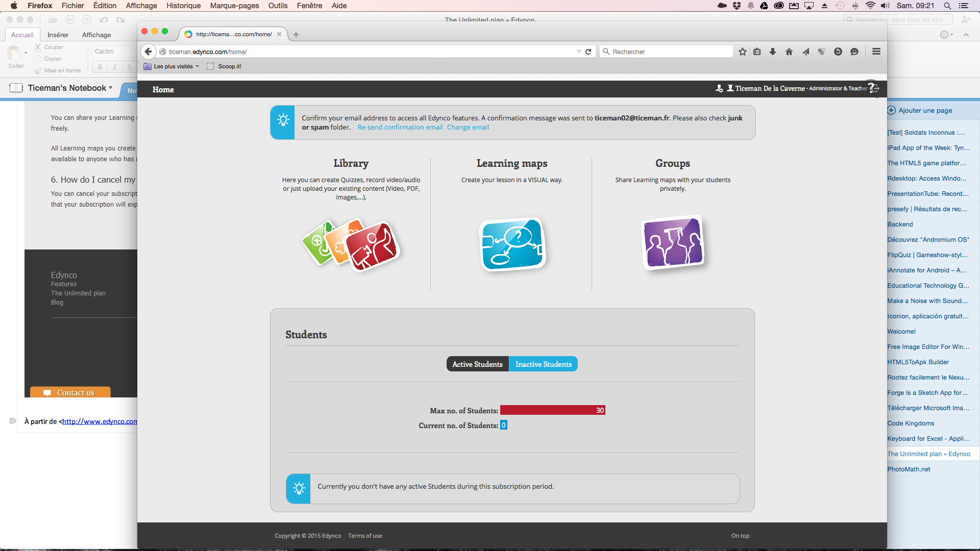
Task: Click the Firefox back arrow button
Action: (148, 52)
